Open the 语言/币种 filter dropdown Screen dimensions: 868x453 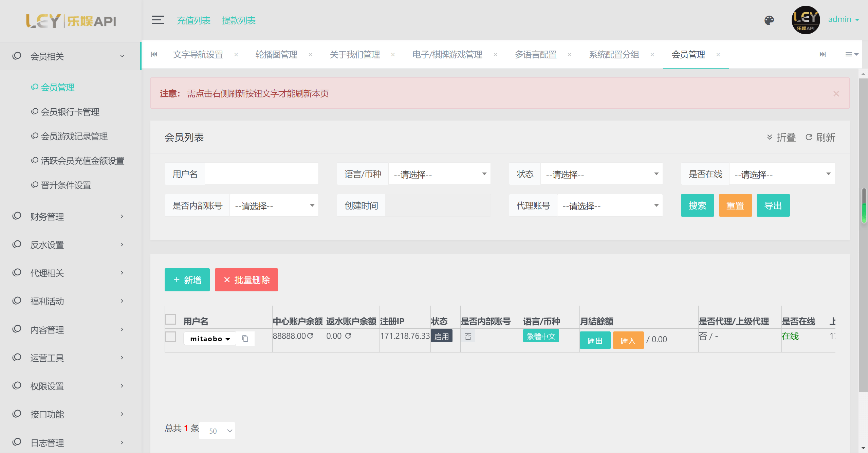439,174
